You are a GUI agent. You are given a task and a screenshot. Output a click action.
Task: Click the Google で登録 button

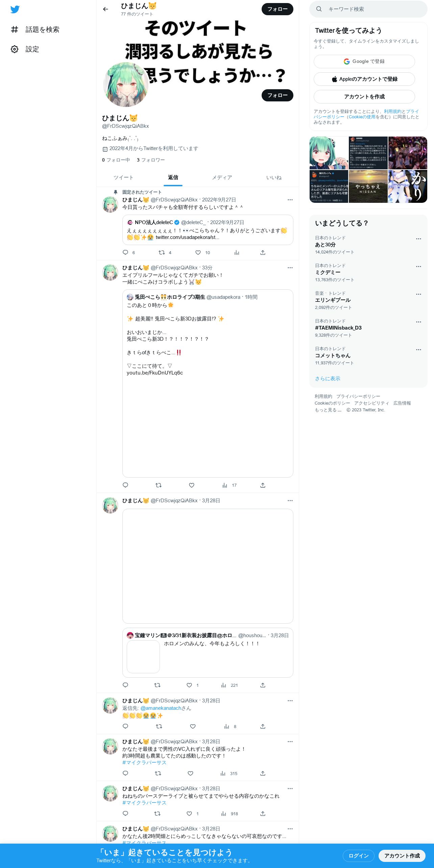[364, 62]
